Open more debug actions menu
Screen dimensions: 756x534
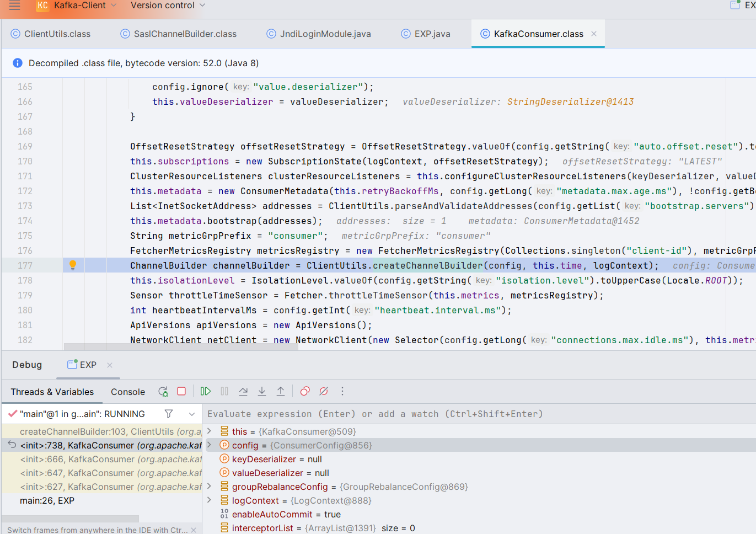point(342,391)
